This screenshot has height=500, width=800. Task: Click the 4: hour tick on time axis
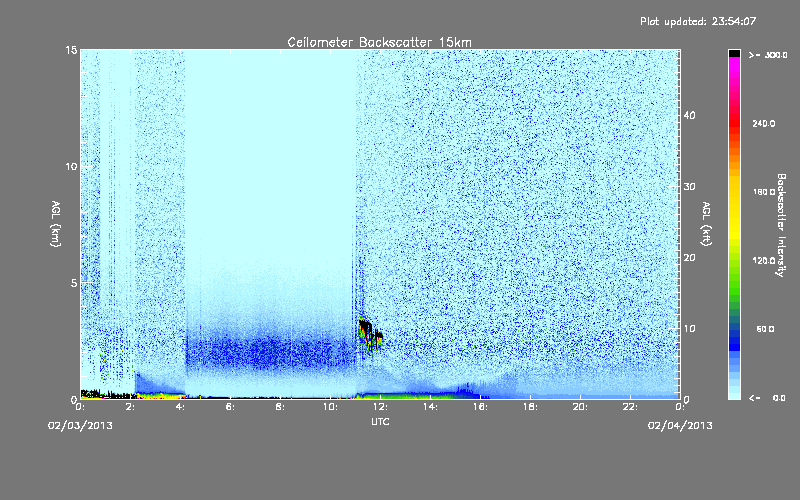point(180,407)
